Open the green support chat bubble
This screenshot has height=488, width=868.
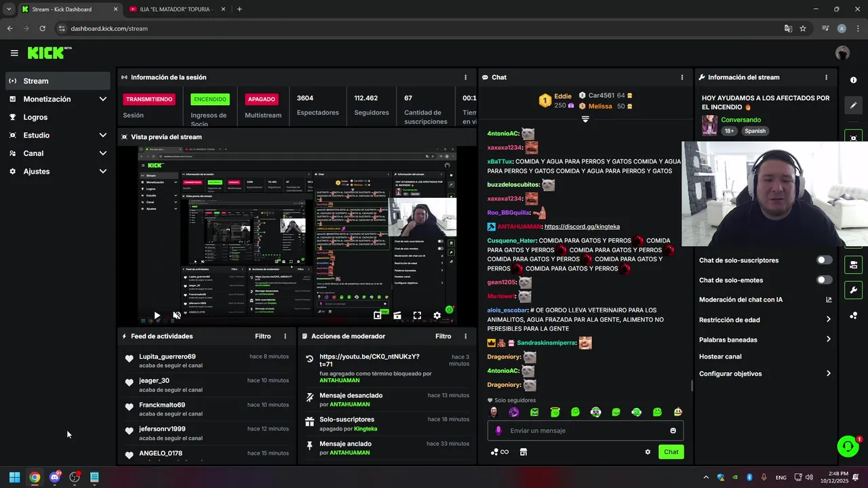pos(848,446)
